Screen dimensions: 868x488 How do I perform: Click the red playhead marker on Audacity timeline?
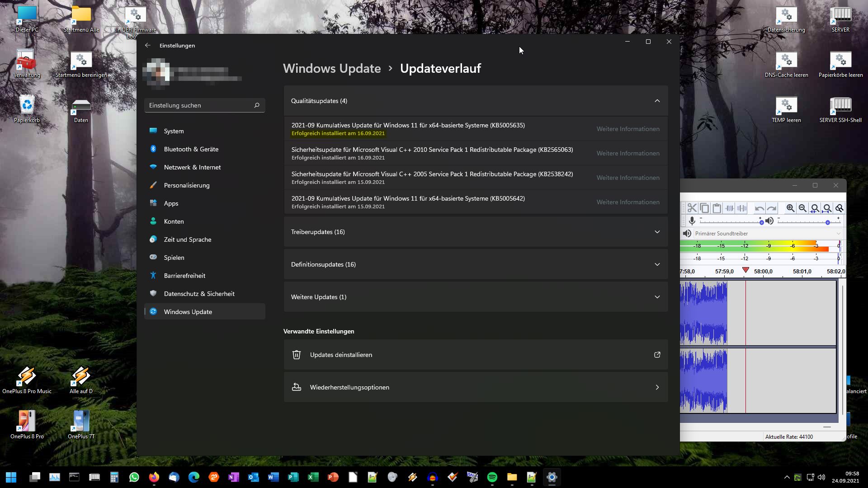[745, 270]
